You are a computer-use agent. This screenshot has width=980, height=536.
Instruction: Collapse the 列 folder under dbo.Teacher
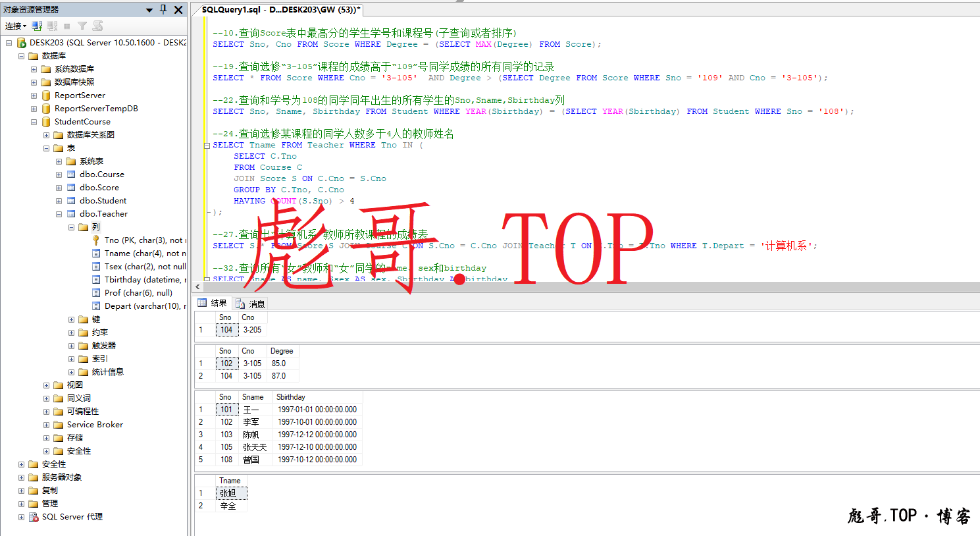click(x=71, y=227)
